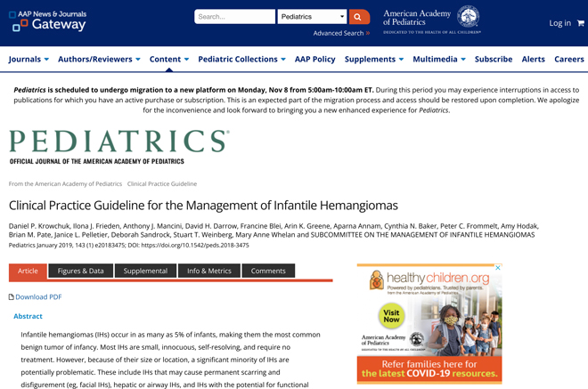Click the American Academy of Pediatrics seal logo

[x=468, y=17]
